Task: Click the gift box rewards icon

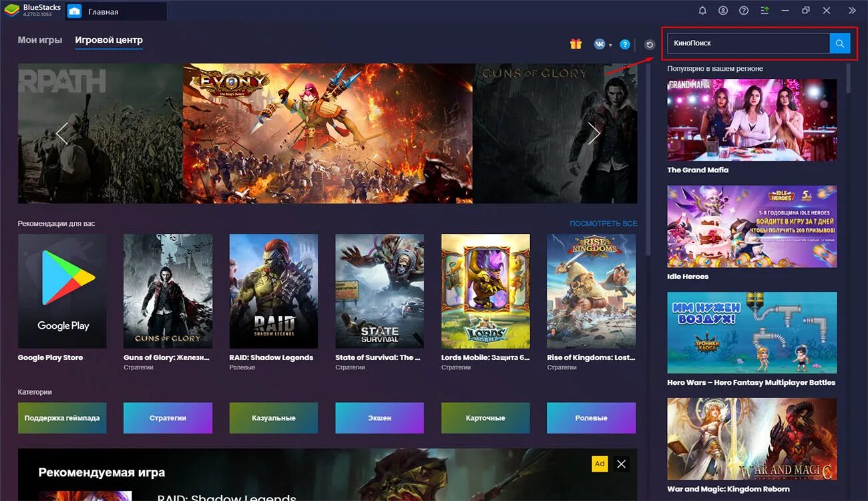Action: coord(576,44)
